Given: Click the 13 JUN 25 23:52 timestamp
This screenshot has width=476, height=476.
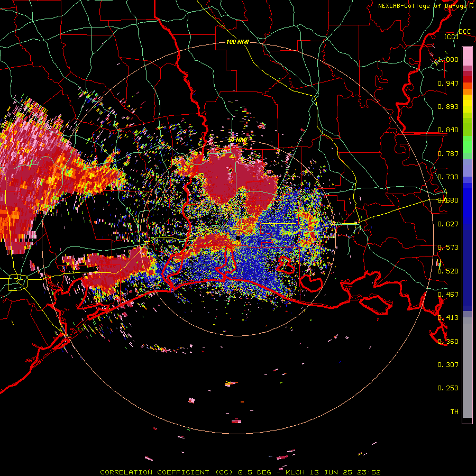Looking at the screenshot, I should (x=345, y=472).
